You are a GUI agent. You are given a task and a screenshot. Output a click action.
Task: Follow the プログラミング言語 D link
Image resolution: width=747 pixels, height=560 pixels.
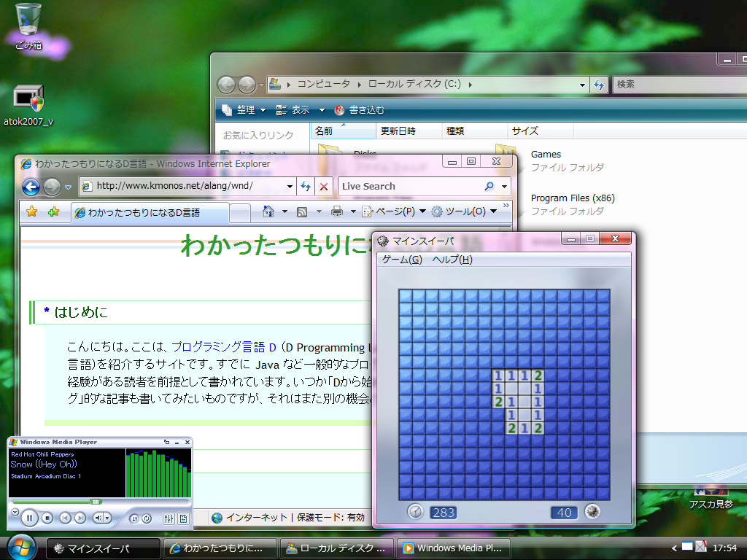click(x=224, y=347)
